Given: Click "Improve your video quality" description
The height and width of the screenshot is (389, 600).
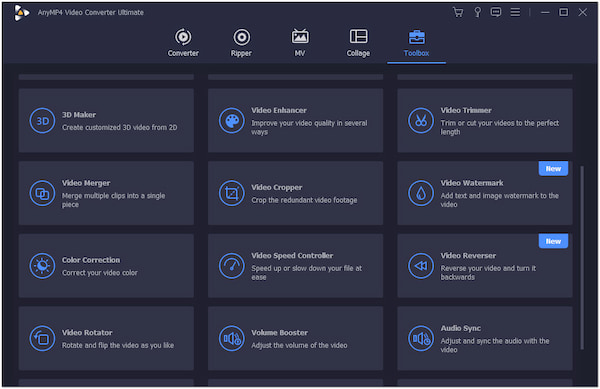Looking at the screenshot, I should (309, 127).
